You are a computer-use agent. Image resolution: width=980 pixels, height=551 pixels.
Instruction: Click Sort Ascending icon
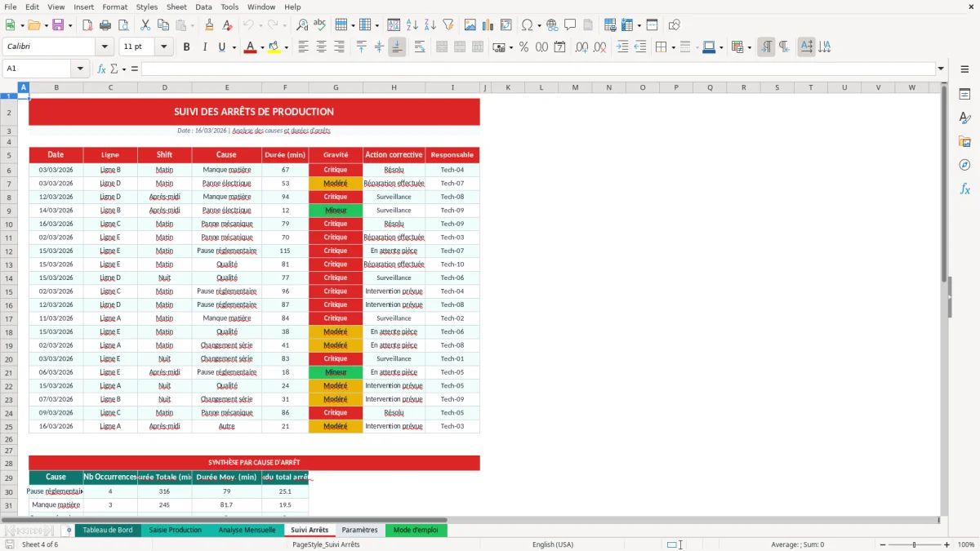tap(412, 25)
